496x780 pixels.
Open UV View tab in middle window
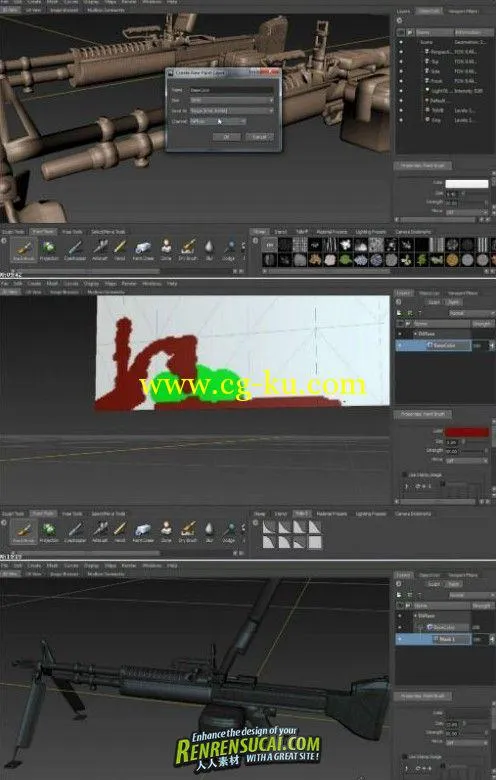pyautogui.click(x=33, y=292)
